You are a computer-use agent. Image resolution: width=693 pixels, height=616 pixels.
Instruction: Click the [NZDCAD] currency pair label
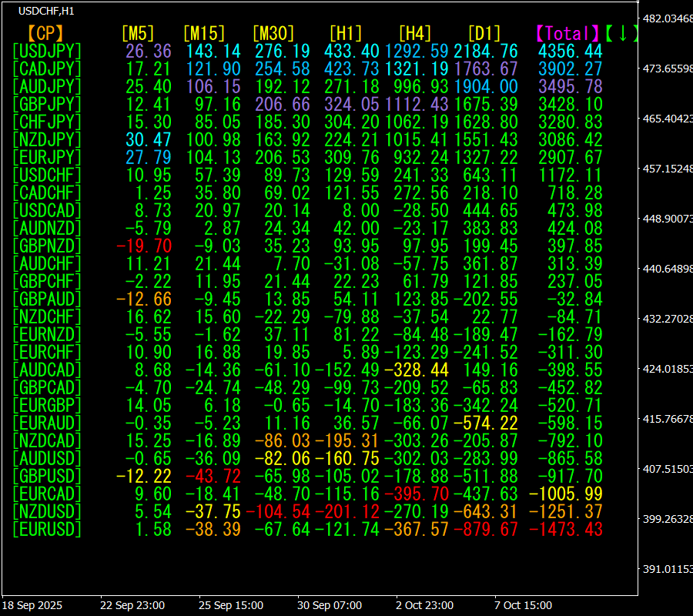[x=47, y=440]
